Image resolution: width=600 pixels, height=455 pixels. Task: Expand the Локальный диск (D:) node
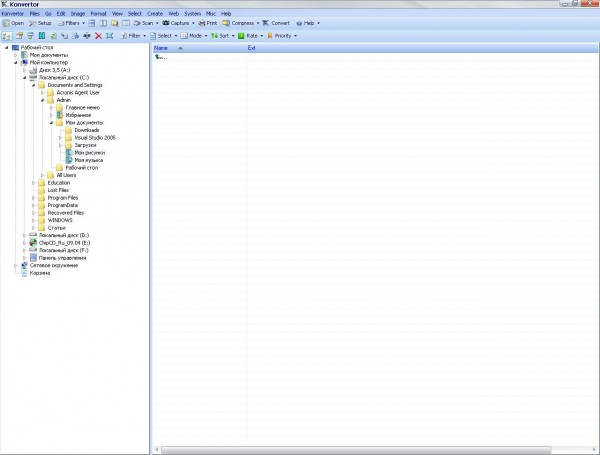pos(24,235)
